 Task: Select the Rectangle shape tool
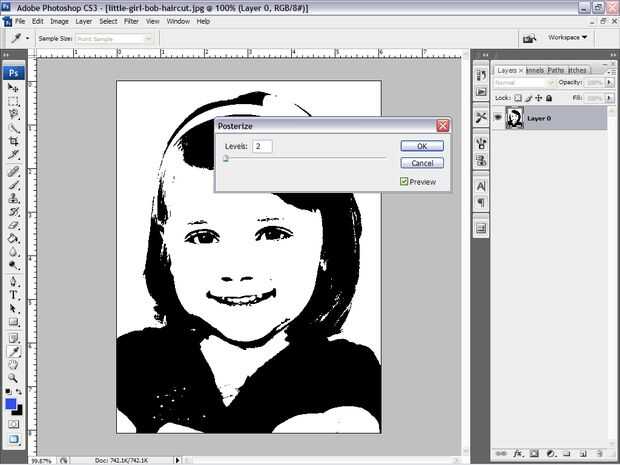click(x=13, y=322)
